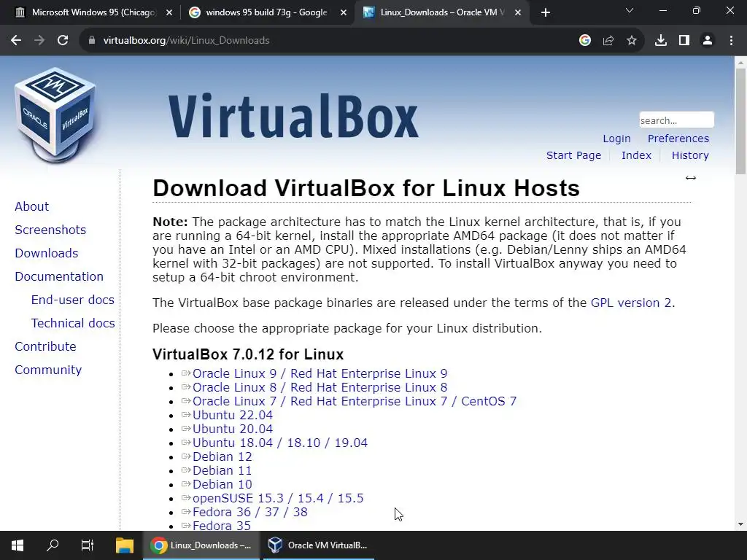747x560 pixels.
Task: Open the Index link
Action: coord(636,155)
